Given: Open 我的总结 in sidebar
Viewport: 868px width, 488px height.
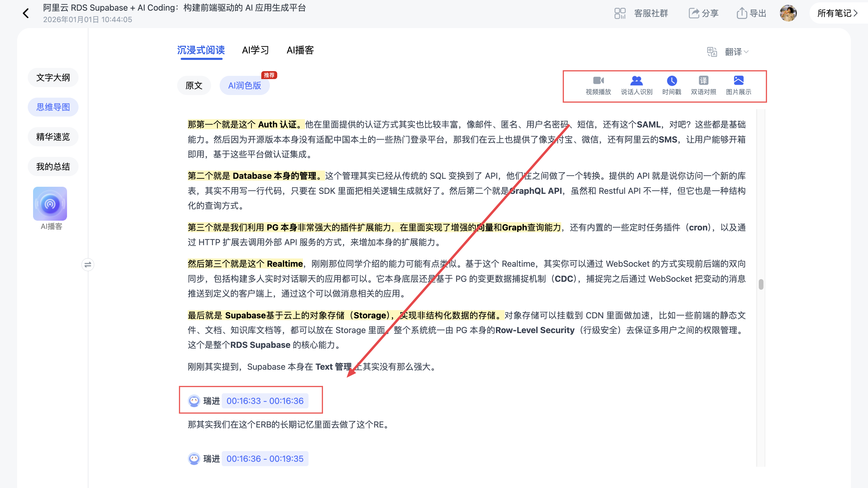Looking at the screenshot, I should pos(53,166).
